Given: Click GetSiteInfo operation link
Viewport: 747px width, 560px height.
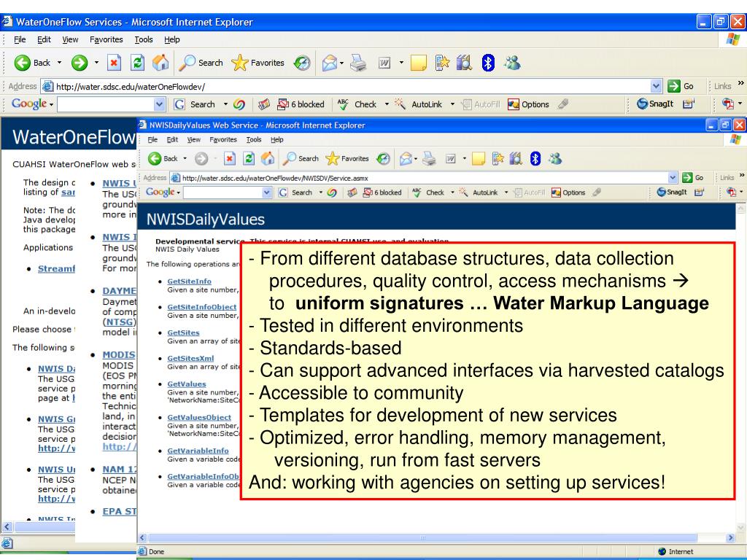Looking at the screenshot, I should click(x=189, y=281).
